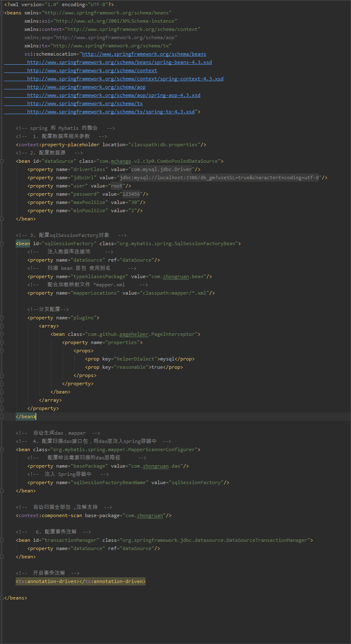This screenshot has width=351, height=644.
Task: Click the opening tx:annotation-driven tag
Action: point(47,581)
